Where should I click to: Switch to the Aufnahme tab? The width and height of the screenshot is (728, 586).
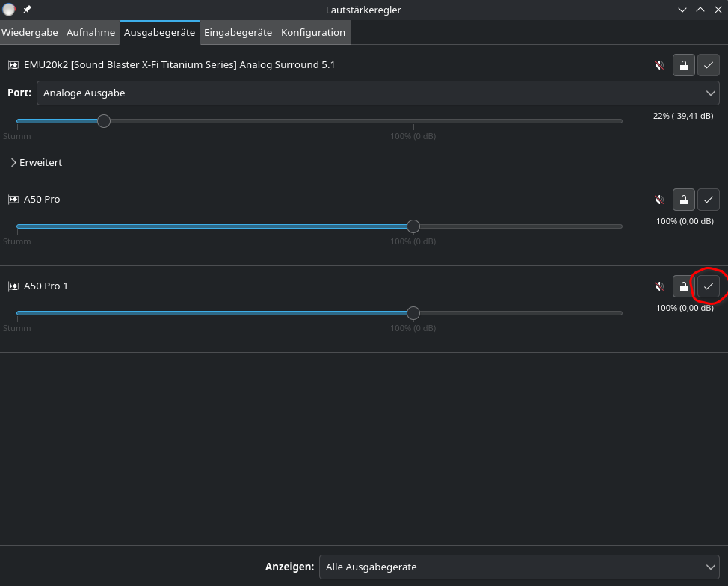click(90, 32)
